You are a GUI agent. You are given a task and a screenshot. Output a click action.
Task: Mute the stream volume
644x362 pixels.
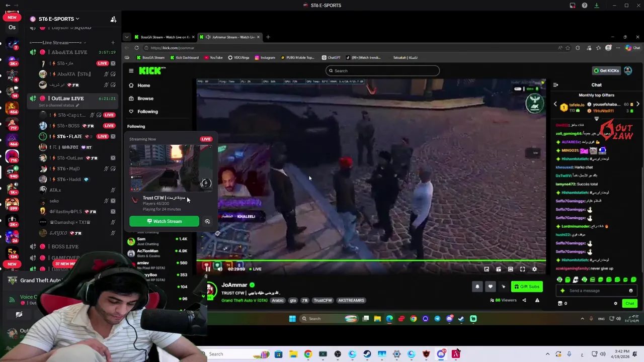pos(220,269)
